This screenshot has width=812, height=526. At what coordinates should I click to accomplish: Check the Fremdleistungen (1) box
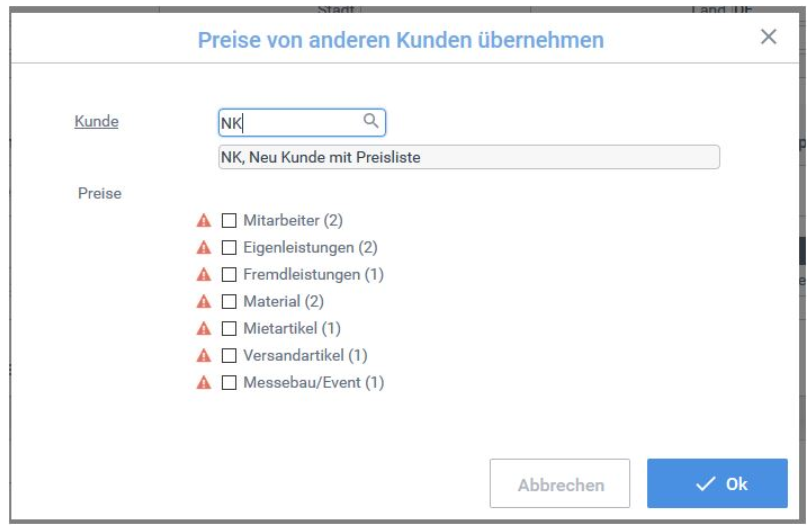coord(229,274)
